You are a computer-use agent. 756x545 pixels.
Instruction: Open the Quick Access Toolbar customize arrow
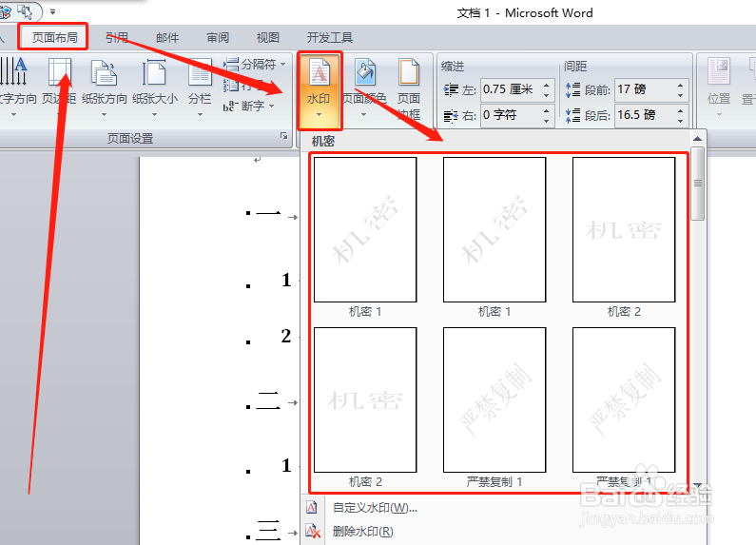53,11
